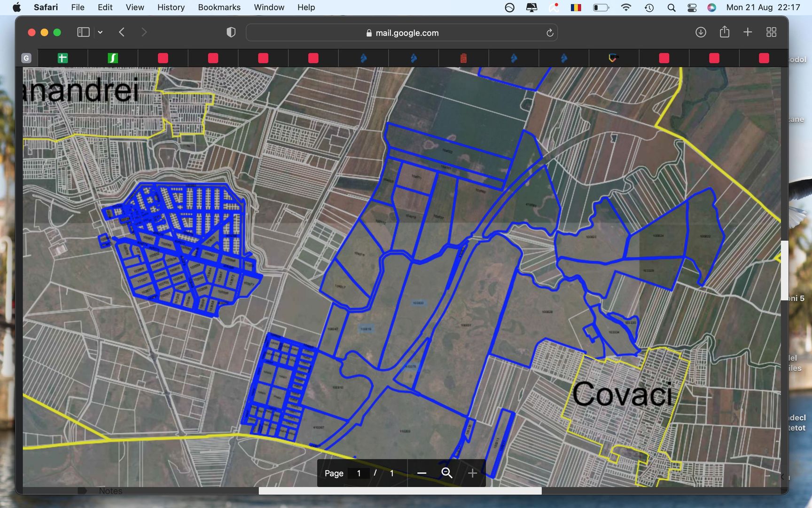The height and width of the screenshot is (508, 812).
Task: Click the privacy report shield icon
Action: [231, 32]
